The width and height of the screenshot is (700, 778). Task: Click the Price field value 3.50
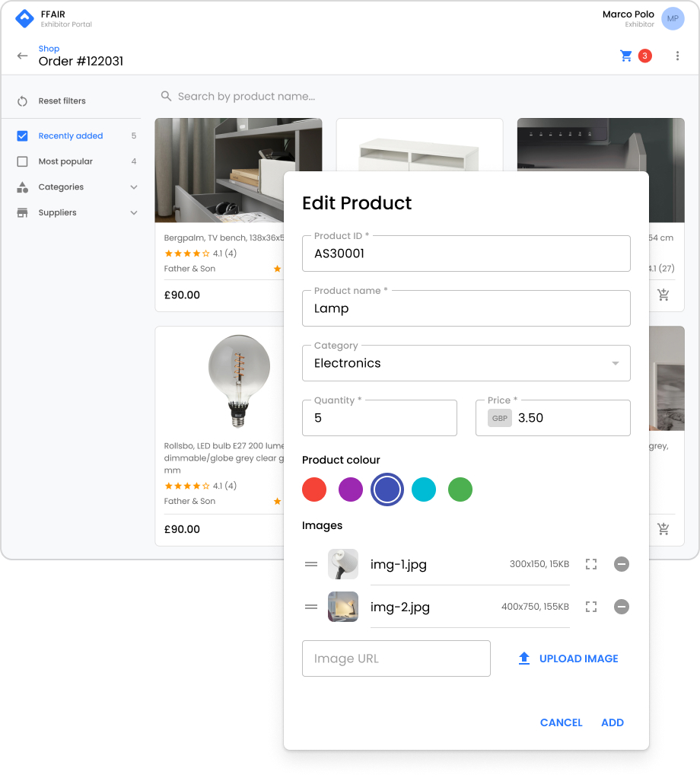(530, 418)
